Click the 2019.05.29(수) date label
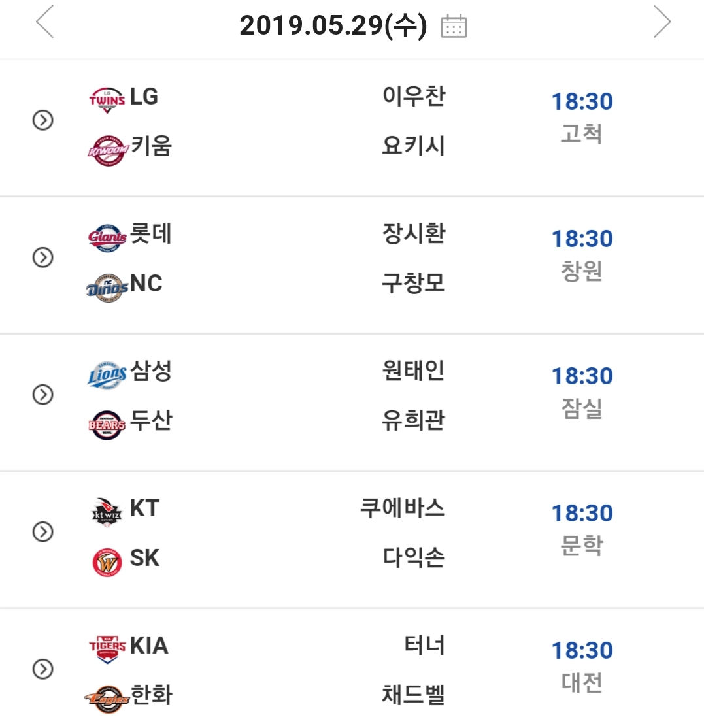The image size is (704, 728). pos(333,25)
